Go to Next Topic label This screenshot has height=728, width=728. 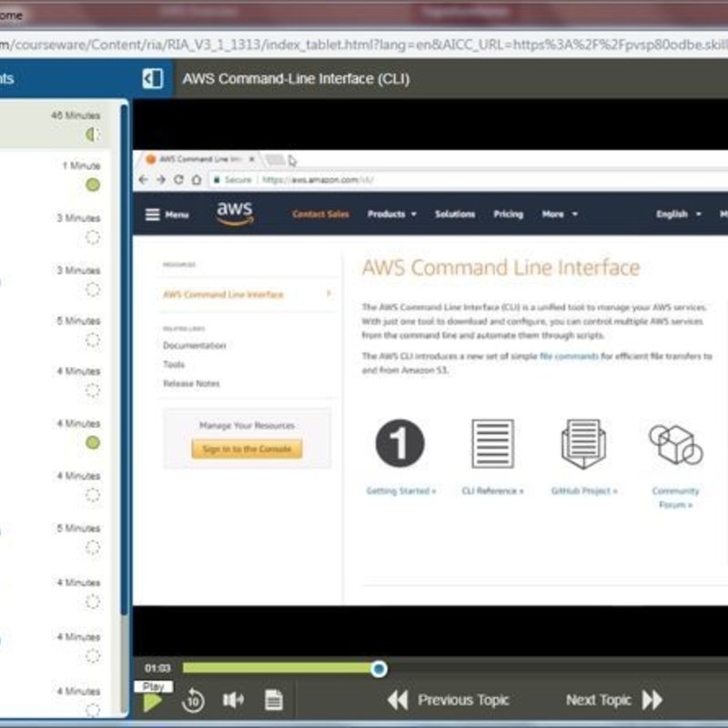coord(599,700)
